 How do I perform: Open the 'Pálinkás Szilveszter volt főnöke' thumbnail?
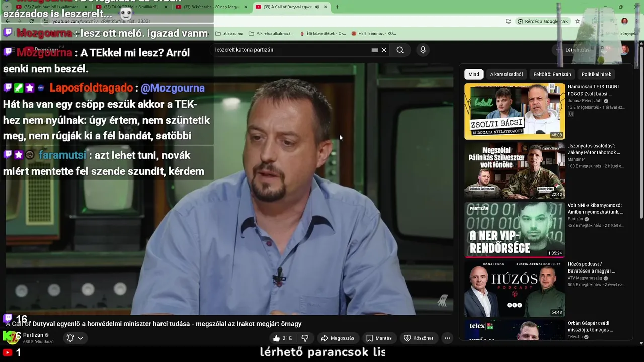[514, 170]
